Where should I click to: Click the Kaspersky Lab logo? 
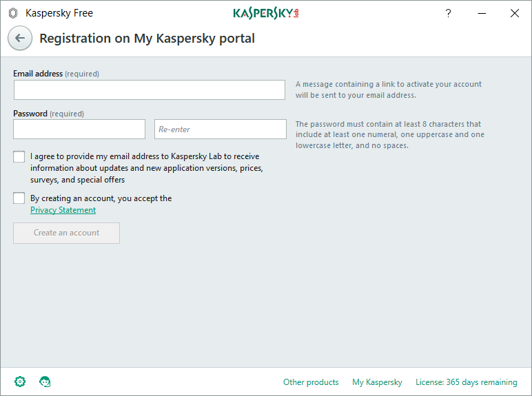click(x=266, y=13)
